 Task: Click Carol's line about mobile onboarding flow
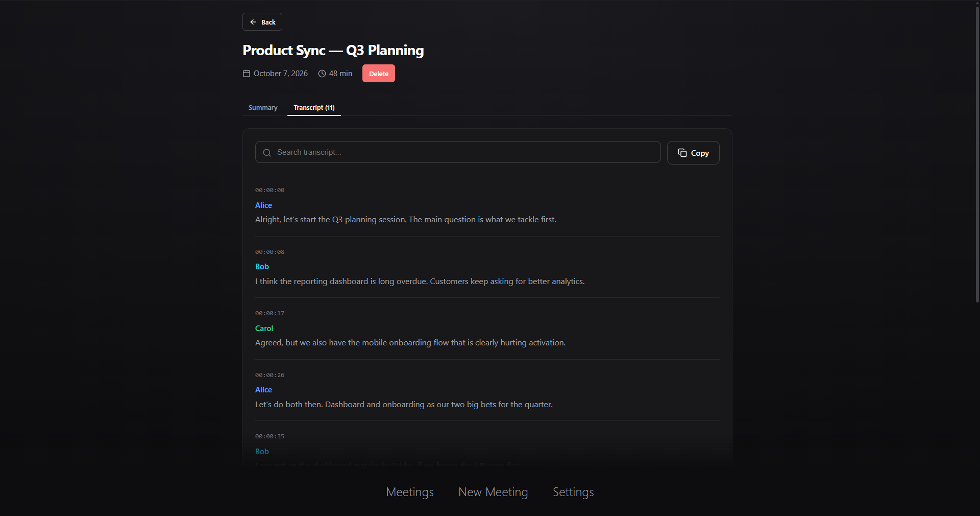[x=410, y=343]
